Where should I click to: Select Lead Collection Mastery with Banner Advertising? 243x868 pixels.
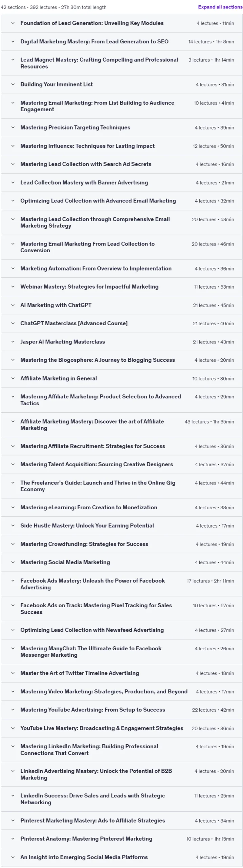point(84,182)
